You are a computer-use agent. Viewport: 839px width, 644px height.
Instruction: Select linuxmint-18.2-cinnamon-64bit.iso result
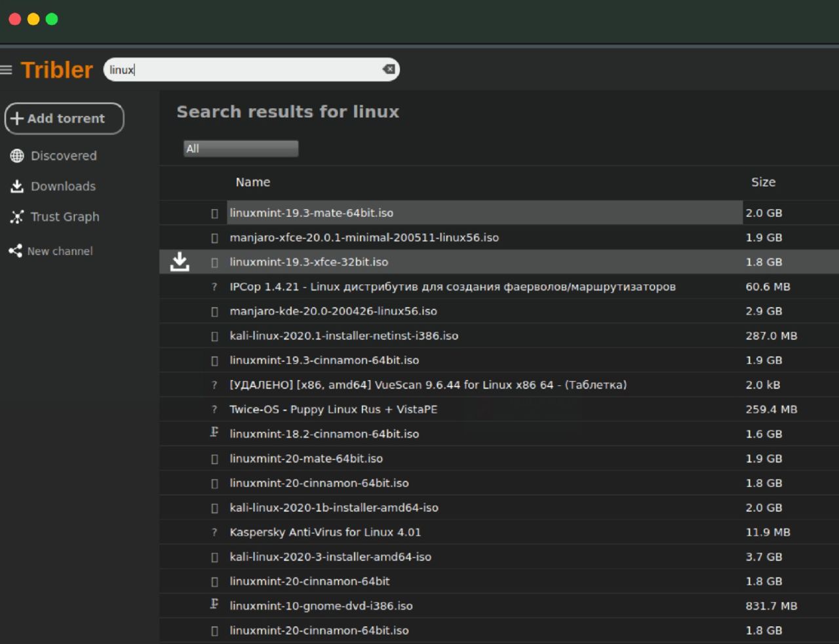point(324,434)
